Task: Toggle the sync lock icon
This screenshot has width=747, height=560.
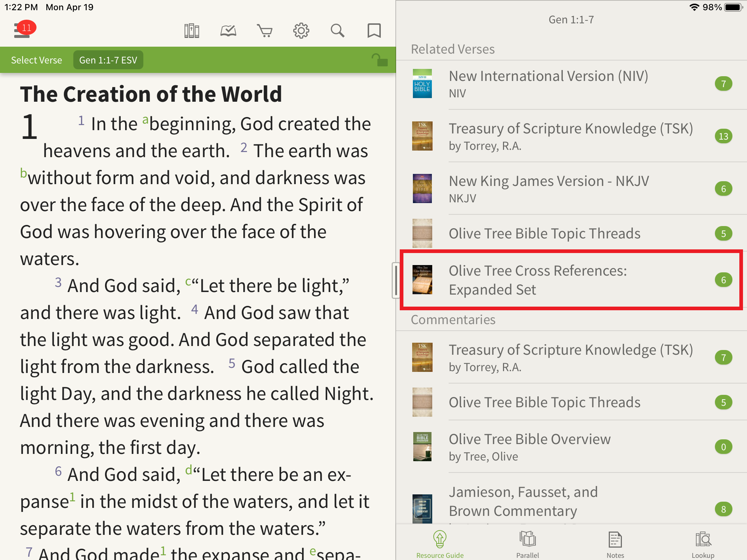Action: point(379,60)
